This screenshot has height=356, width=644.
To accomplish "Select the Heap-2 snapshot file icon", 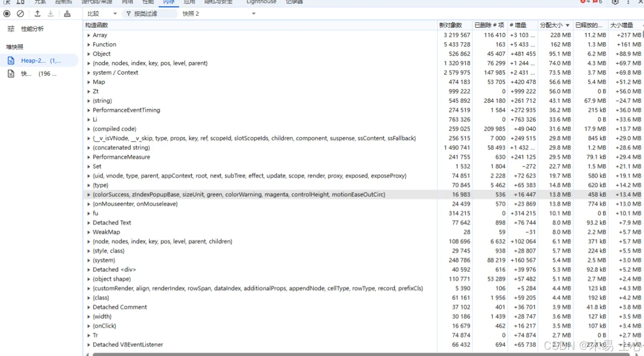I will 11,61.
